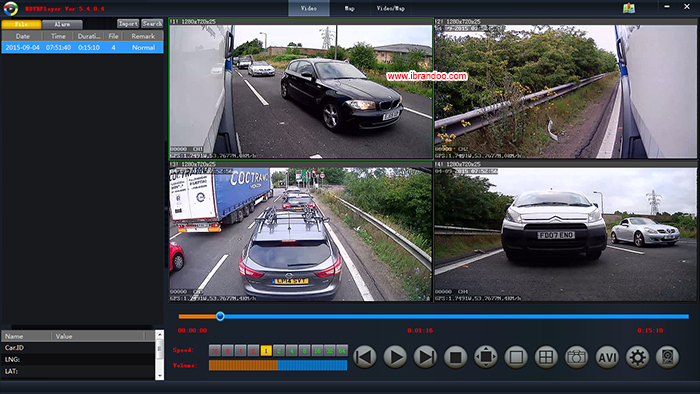The width and height of the screenshot is (700, 394).
Task: Adjust the Volume bar level
Action: pos(278,365)
